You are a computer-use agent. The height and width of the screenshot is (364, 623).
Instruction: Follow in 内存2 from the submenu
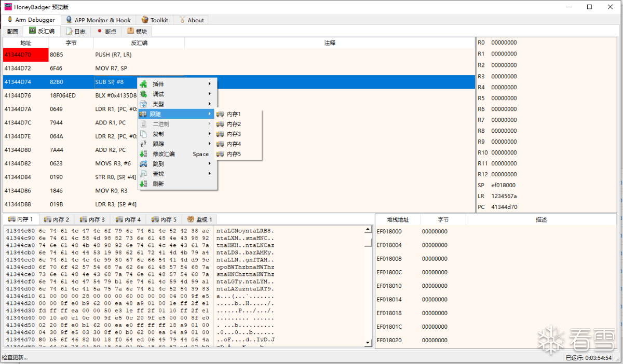click(239, 124)
